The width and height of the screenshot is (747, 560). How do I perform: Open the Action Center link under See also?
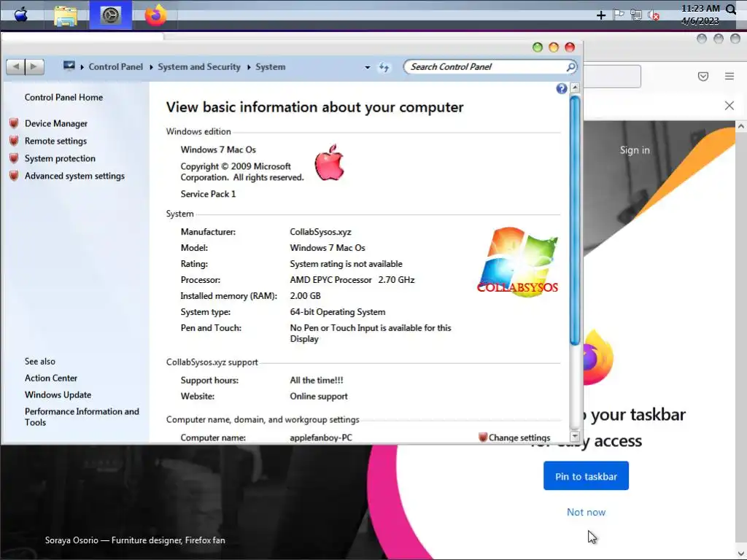(51, 378)
